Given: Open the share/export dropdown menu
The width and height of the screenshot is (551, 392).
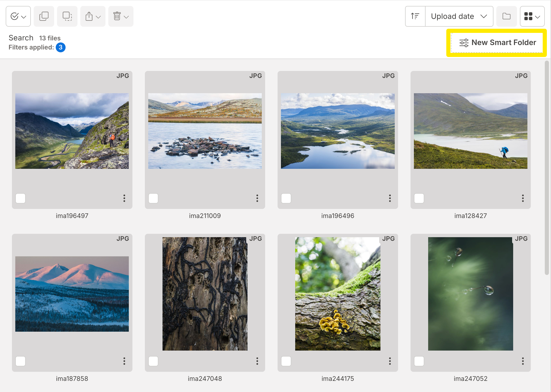Looking at the screenshot, I should 93,16.
